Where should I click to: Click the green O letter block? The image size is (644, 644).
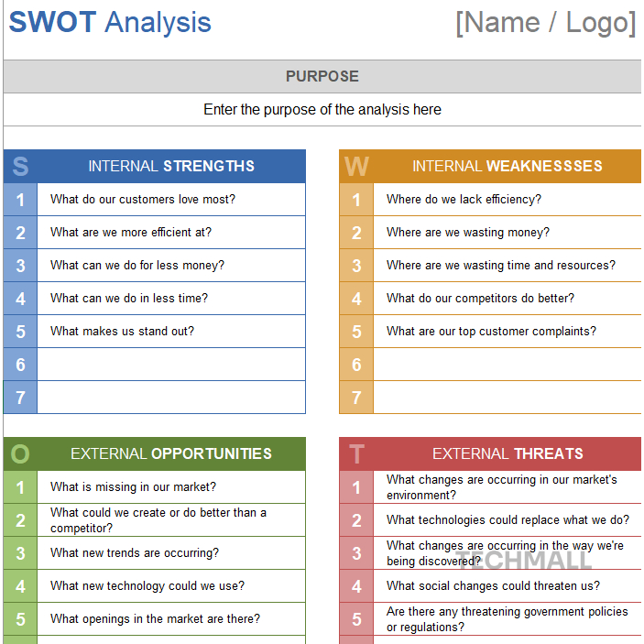tap(20, 454)
